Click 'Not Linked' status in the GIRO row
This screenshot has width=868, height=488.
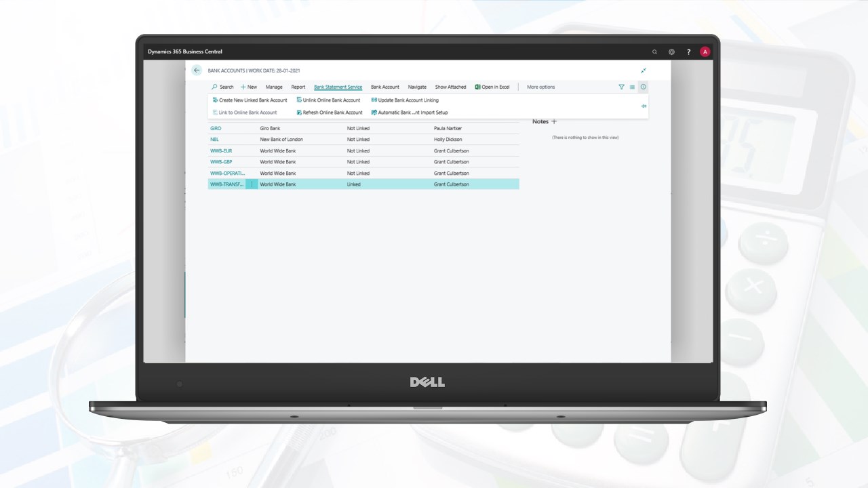tap(358, 128)
